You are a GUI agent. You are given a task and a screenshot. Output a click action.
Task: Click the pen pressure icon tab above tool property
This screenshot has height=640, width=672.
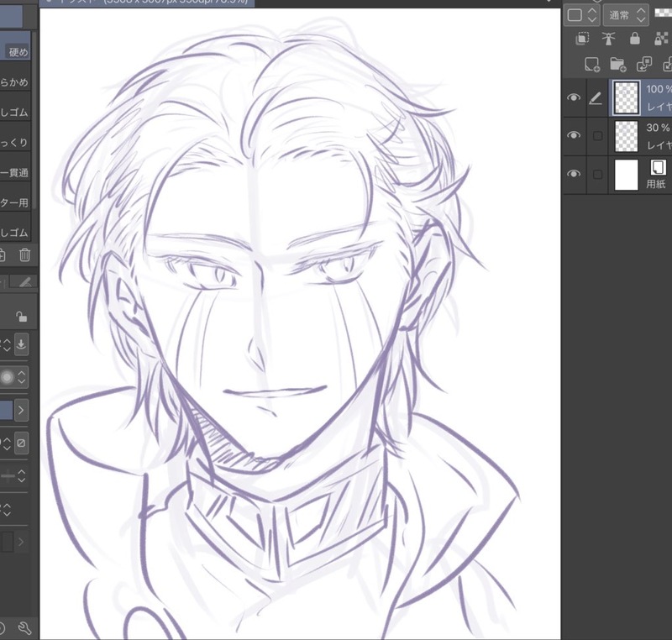click(x=24, y=282)
